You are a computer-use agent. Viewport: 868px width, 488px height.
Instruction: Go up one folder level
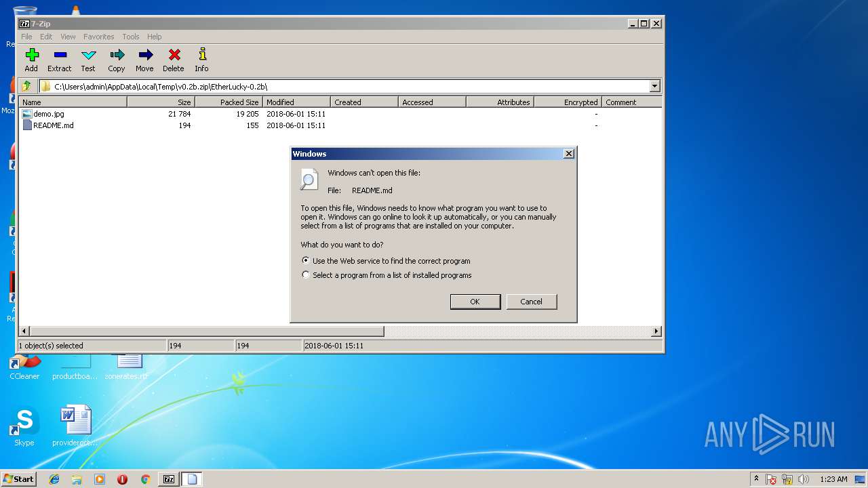click(x=26, y=86)
